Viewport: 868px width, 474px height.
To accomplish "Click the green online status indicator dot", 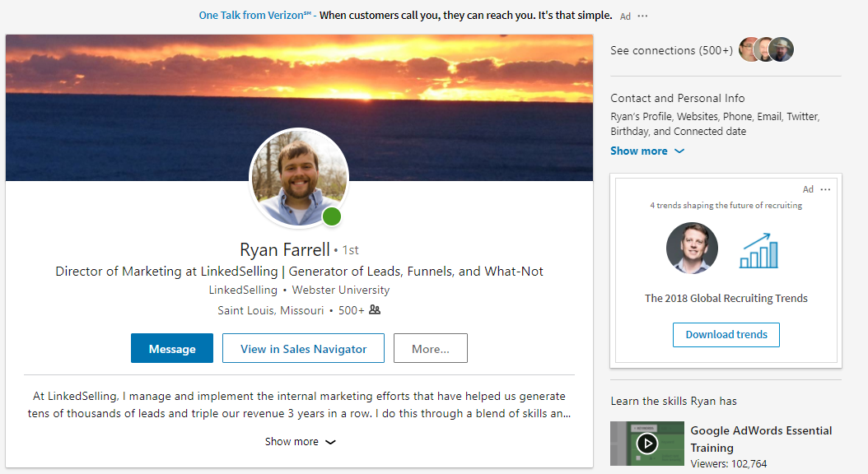I will click(332, 216).
